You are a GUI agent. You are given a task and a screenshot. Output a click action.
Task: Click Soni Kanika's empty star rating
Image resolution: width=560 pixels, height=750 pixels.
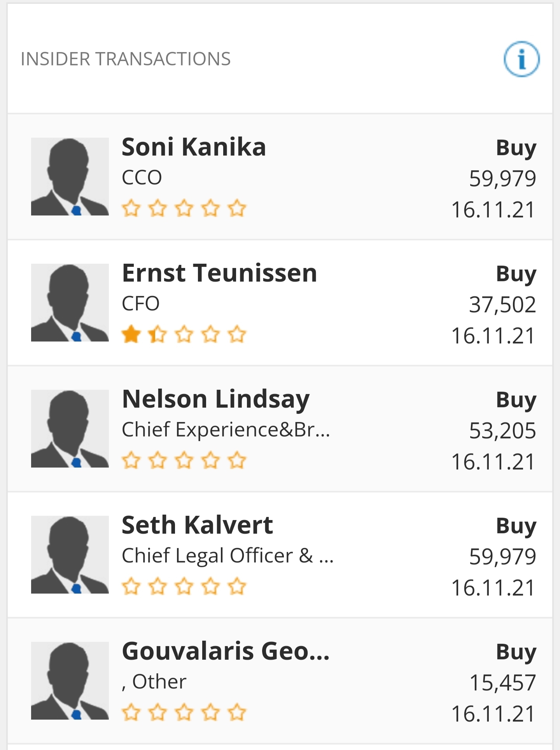click(x=184, y=209)
